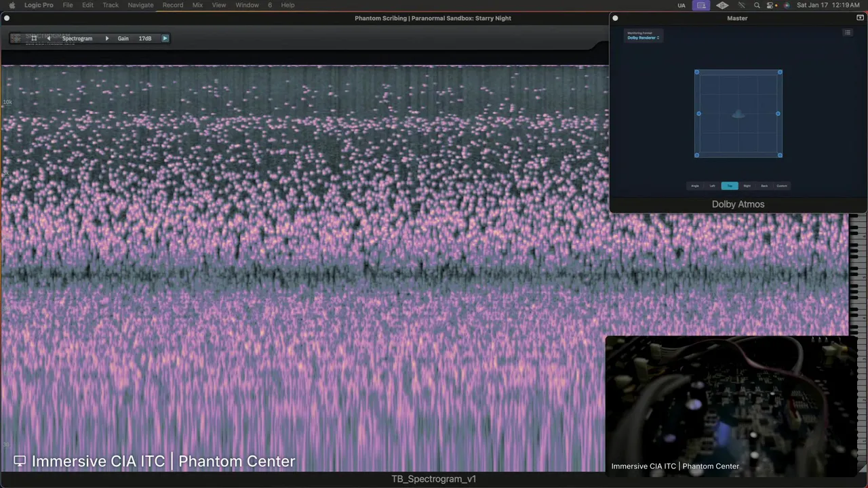Select the Back view
868x488 pixels.
[764, 186]
